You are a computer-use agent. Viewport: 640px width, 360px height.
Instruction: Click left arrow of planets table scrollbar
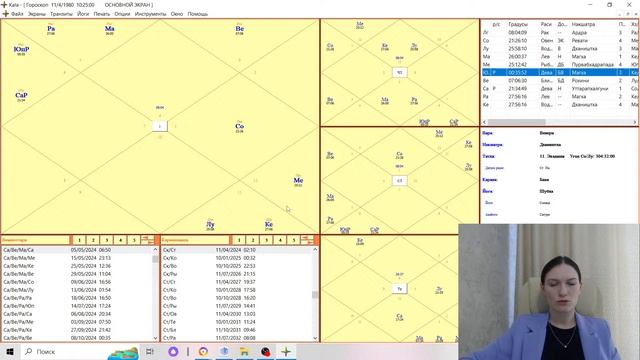click(484, 122)
